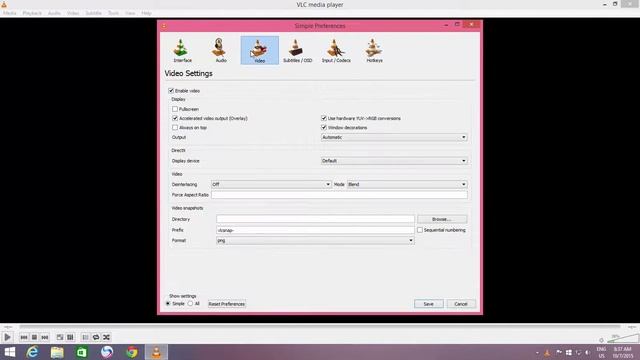Open the Tools menu
640x360 pixels.
point(113,13)
